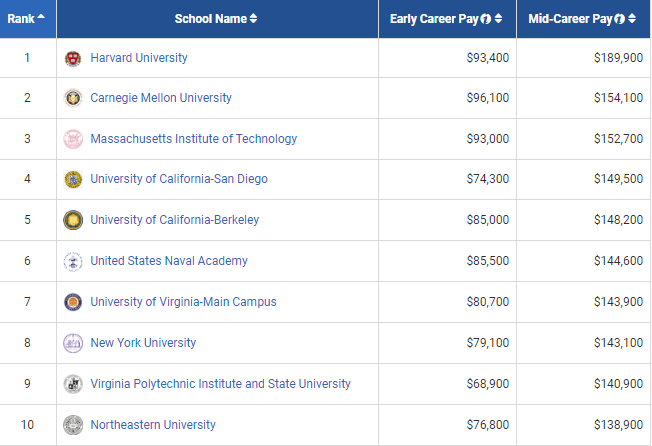
Task: Open the Harvard University link
Action: click(139, 58)
